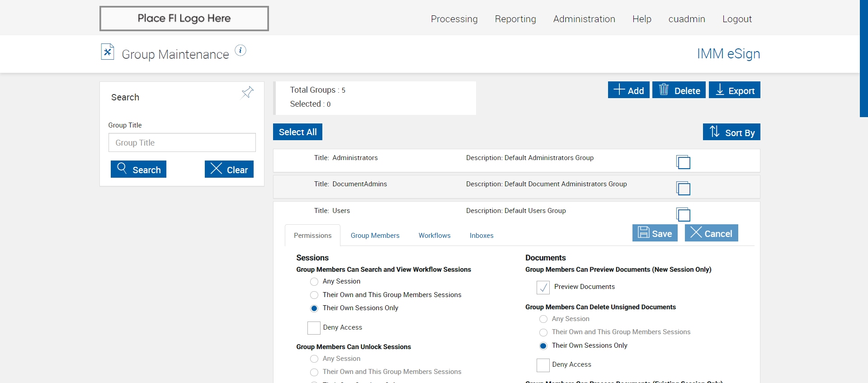Add a new group
The image size is (868, 383).
(628, 90)
